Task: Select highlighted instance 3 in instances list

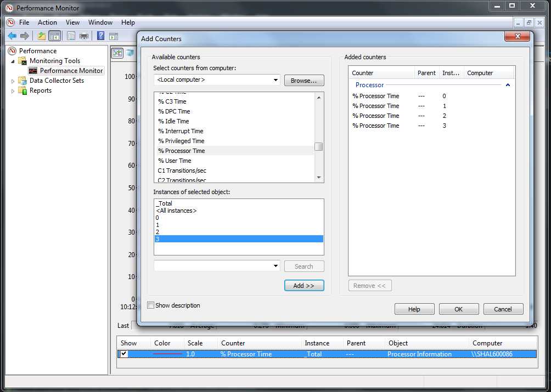Action: click(239, 239)
